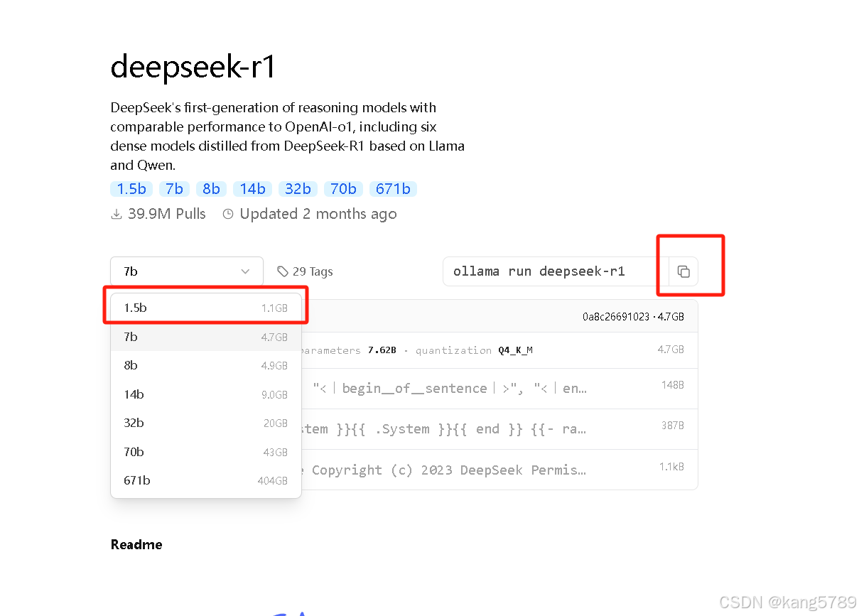Select the 671b 404GB option

point(206,480)
